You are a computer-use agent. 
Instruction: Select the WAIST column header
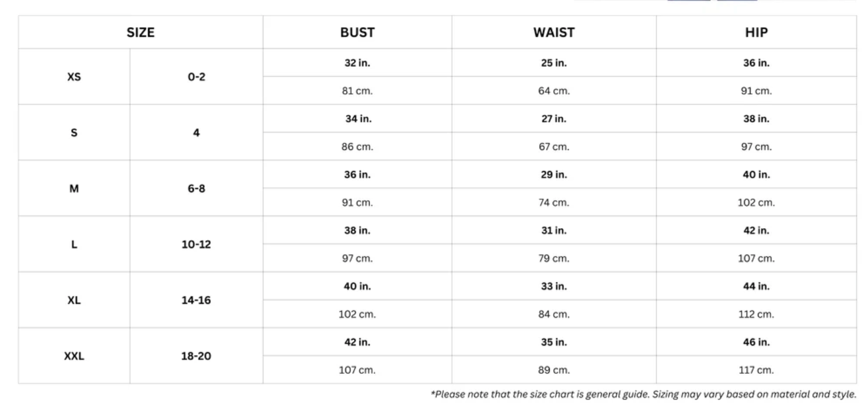554,33
